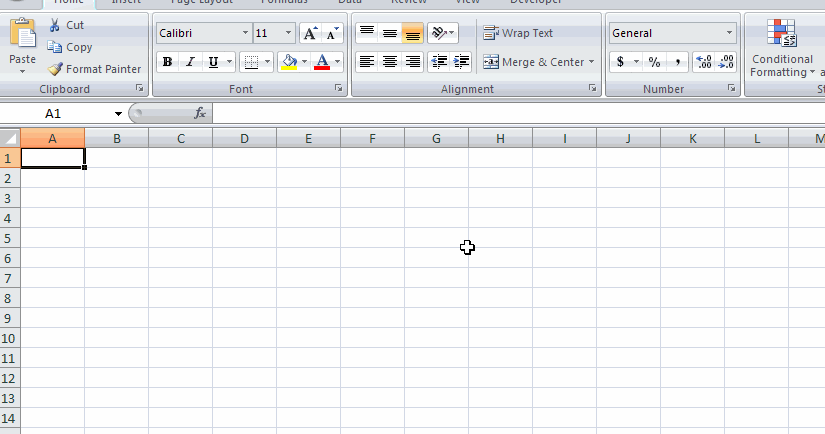This screenshot has width=825, height=434.
Task: Select row 5 header
Action: click(x=10, y=238)
